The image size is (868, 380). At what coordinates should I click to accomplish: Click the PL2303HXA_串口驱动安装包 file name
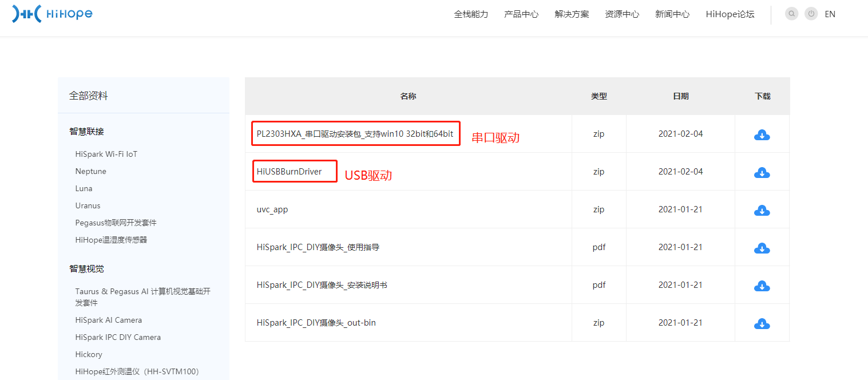355,134
